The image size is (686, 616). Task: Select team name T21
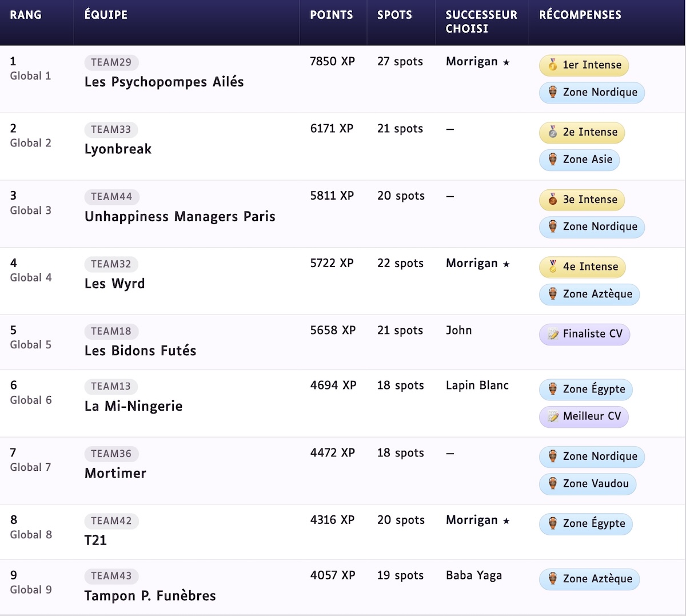coord(95,541)
